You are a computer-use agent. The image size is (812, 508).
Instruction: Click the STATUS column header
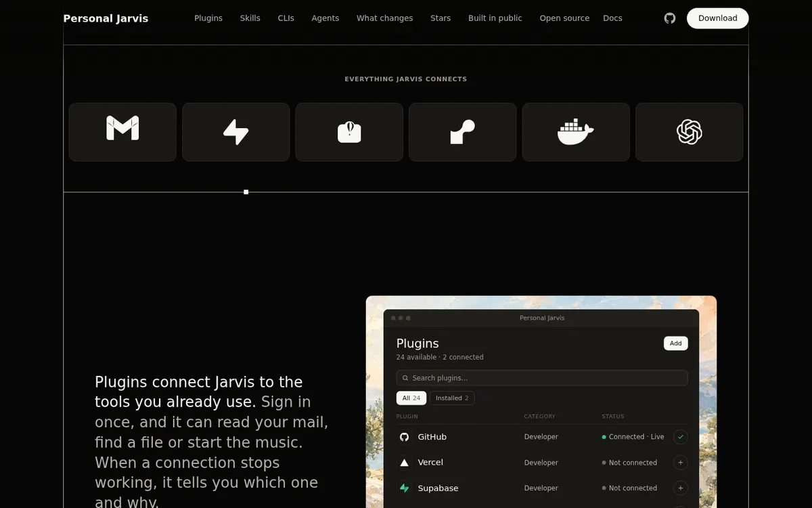(613, 417)
